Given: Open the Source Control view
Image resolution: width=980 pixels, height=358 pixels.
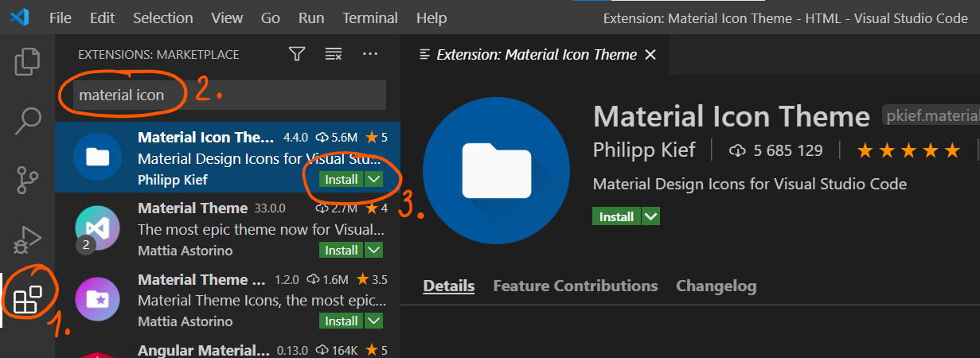Looking at the screenshot, I should point(28,180).
